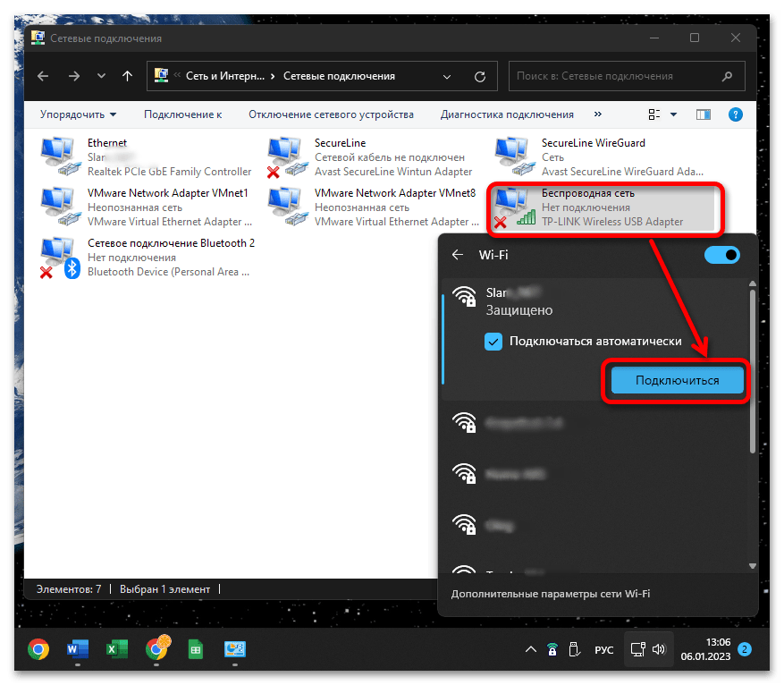Image resolution: width=784 pixels, height=685 pixels.
Task: Open the view options dropdown arrow
Action: point(673,115)
